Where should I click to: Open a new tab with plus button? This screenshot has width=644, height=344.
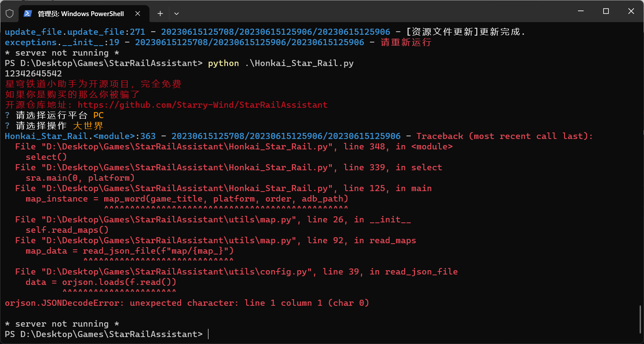160,13
